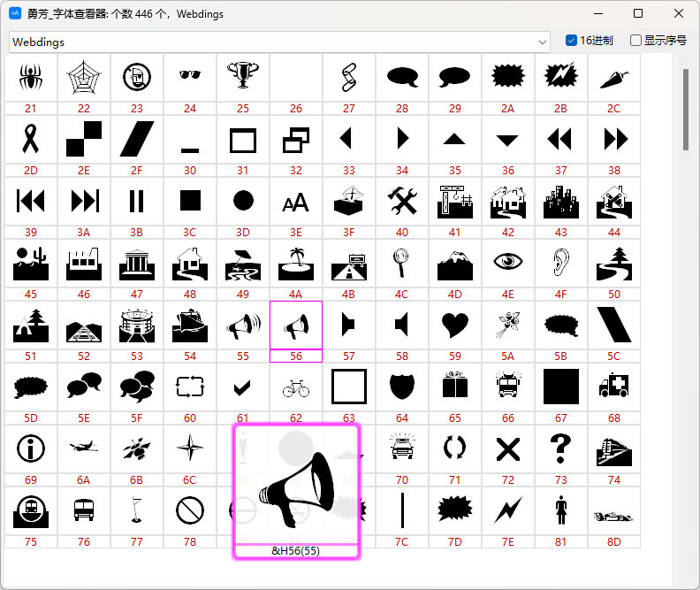The height and width of the screenshot is (590, 700).
Task: Select the chain link glyph 27
Action: click(x=349, y=77)
